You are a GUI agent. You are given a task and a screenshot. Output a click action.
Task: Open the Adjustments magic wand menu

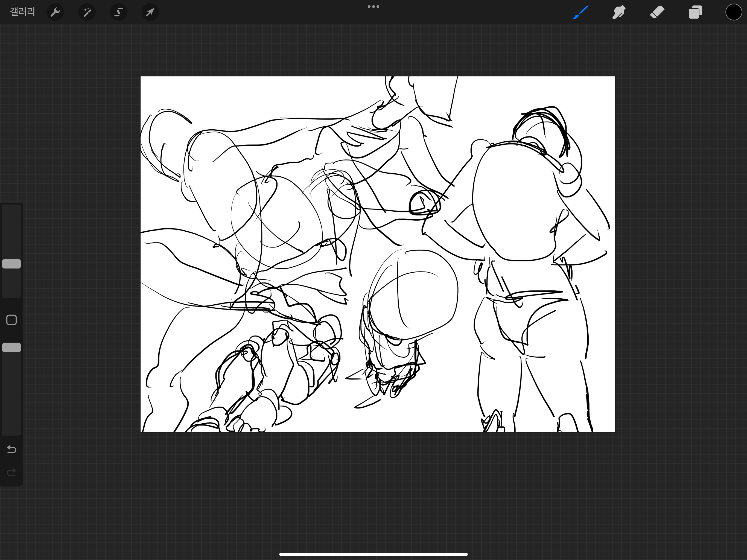click(87, 13)
